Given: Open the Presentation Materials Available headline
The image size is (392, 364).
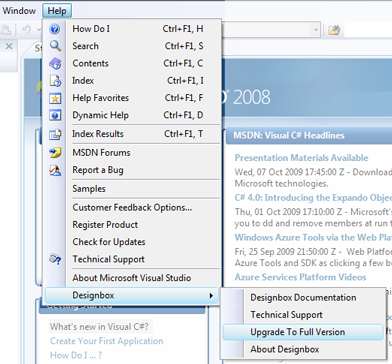Looking at the screenshot, I should click(x=301, y=158).
